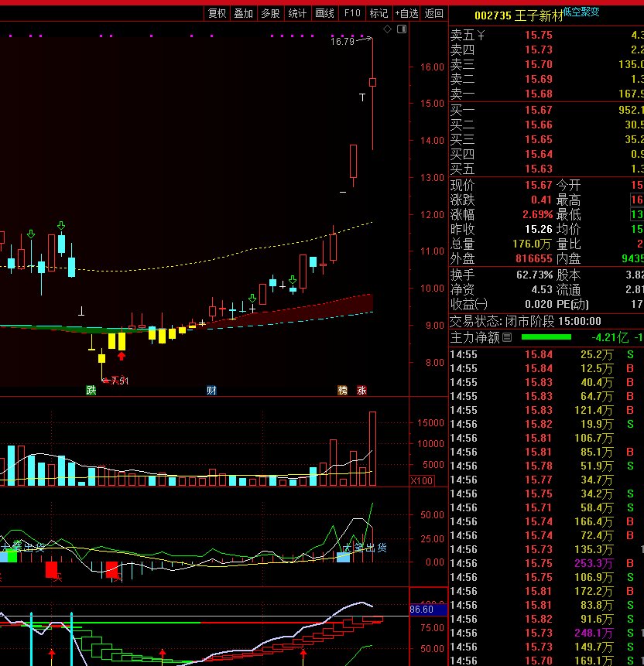Image resolution: width=644 pixels, height=666 pixels.
Task: Click the 主力净额 green progress bar
Action: point(546,337)
